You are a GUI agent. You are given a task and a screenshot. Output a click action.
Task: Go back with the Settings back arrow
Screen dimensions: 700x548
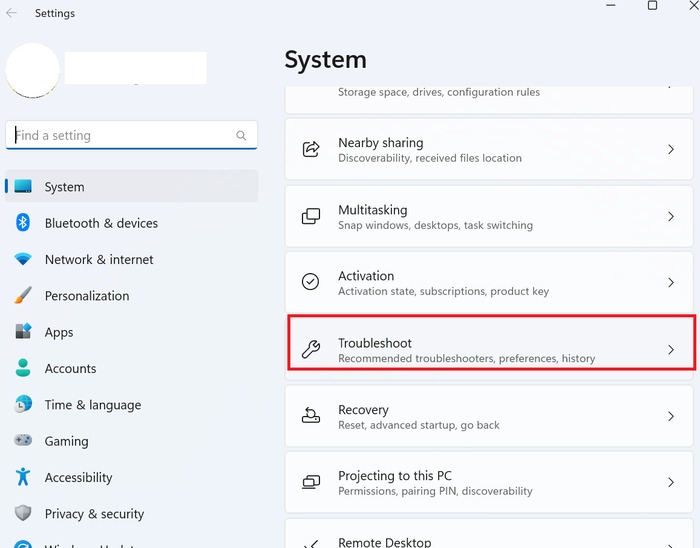(x=12, y=13)
